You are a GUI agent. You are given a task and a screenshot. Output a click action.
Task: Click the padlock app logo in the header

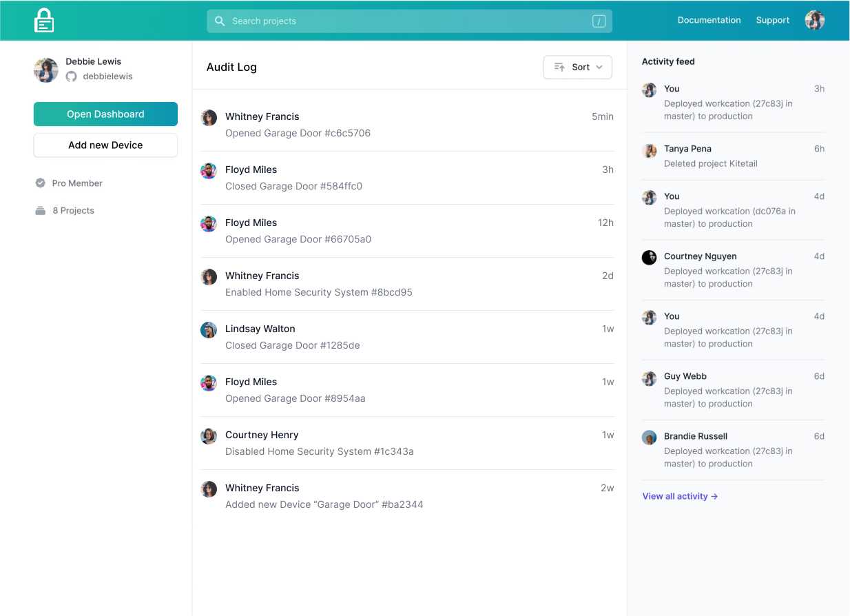tap(44, 20)
